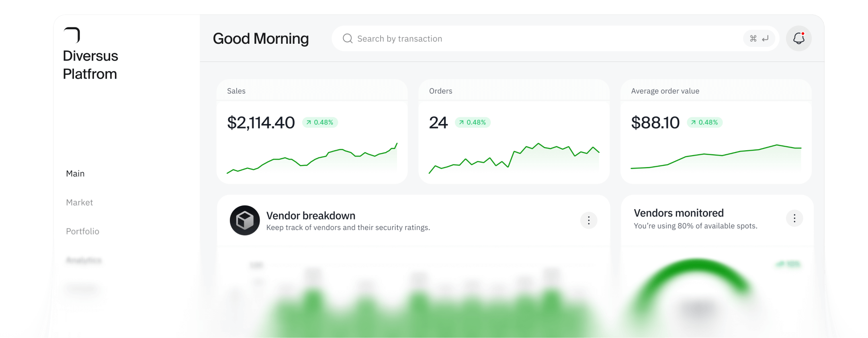Click the Orders line chart
The width and height of the screenshot is (868, 338).
pos(514,158)
